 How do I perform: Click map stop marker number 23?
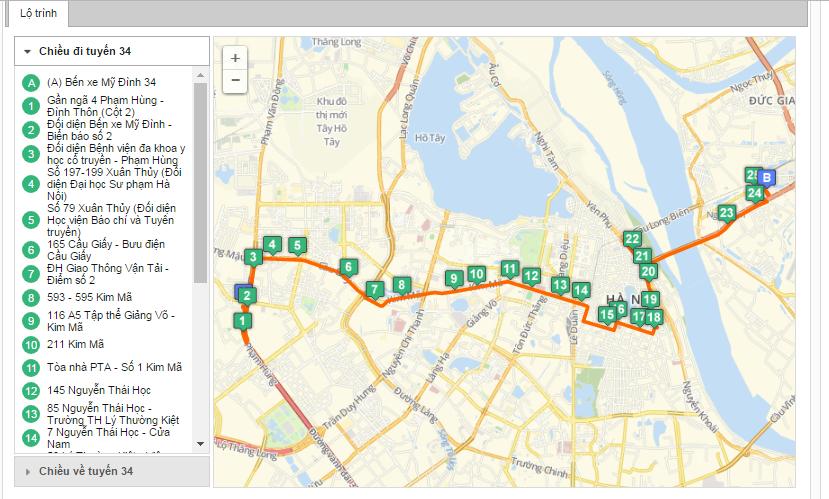click(727, 212)
